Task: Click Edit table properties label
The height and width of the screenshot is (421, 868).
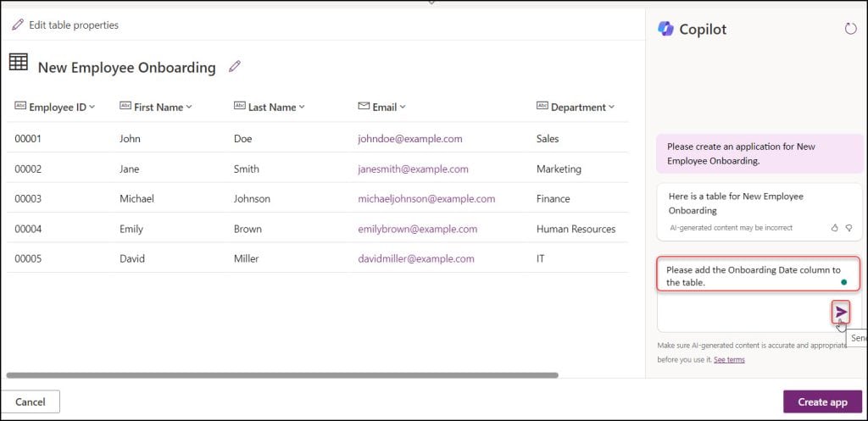Action: point(74,25)
